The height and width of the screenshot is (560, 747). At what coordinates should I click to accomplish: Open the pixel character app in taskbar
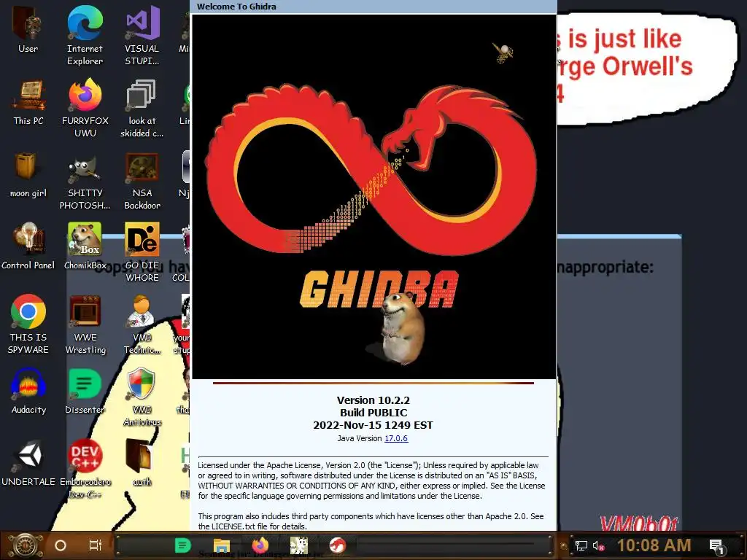pos(299,545)
